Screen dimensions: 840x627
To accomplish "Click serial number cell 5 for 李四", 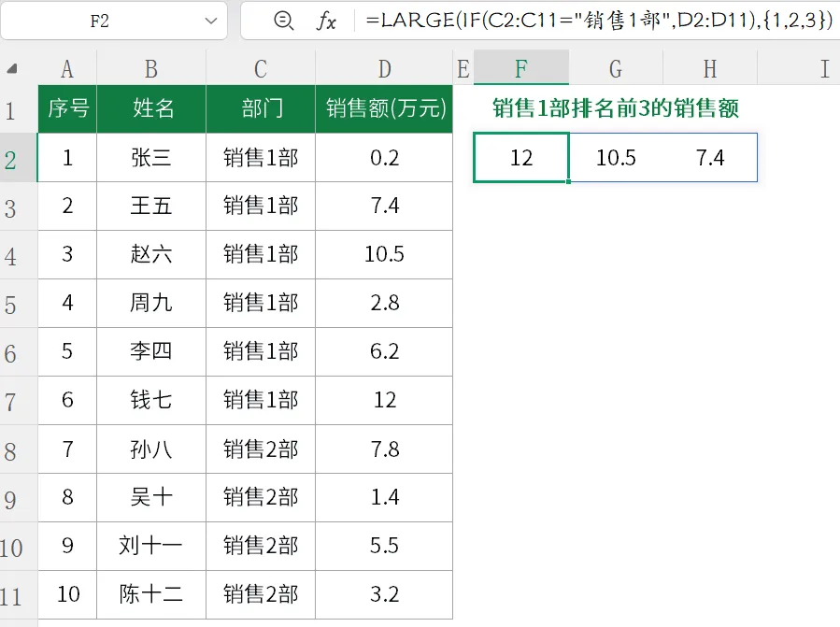I will [67, 351].
